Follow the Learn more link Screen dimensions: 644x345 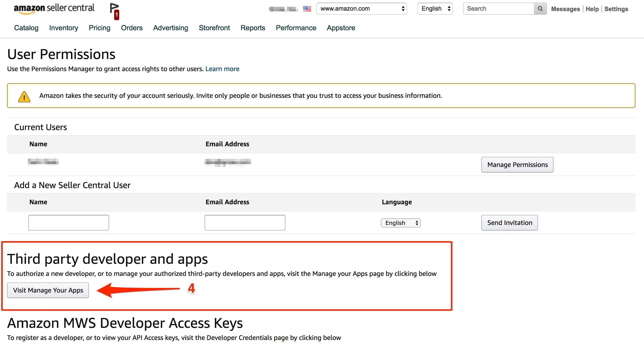[222, 69]
